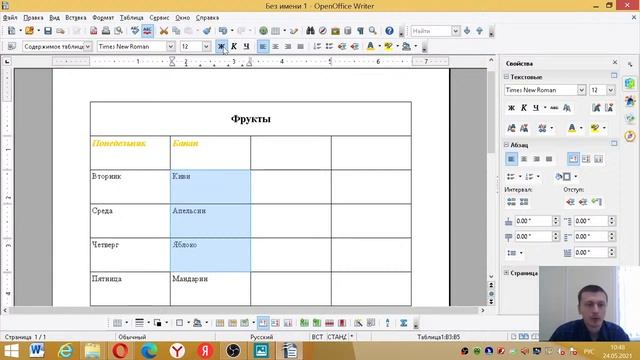This screenshot has width=640, height=360.
Task: Select Justified alignment in formatting toolbar
Action: tap(300, 47)
